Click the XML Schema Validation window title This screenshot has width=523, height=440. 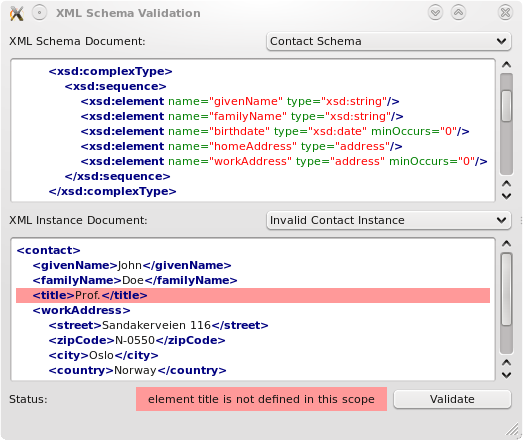[128, 13]
